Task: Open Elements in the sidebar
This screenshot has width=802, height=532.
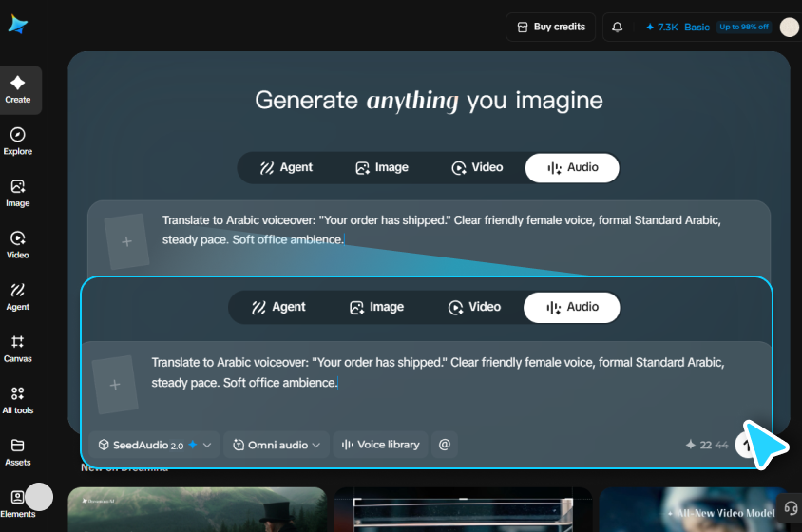Action: 18,504
